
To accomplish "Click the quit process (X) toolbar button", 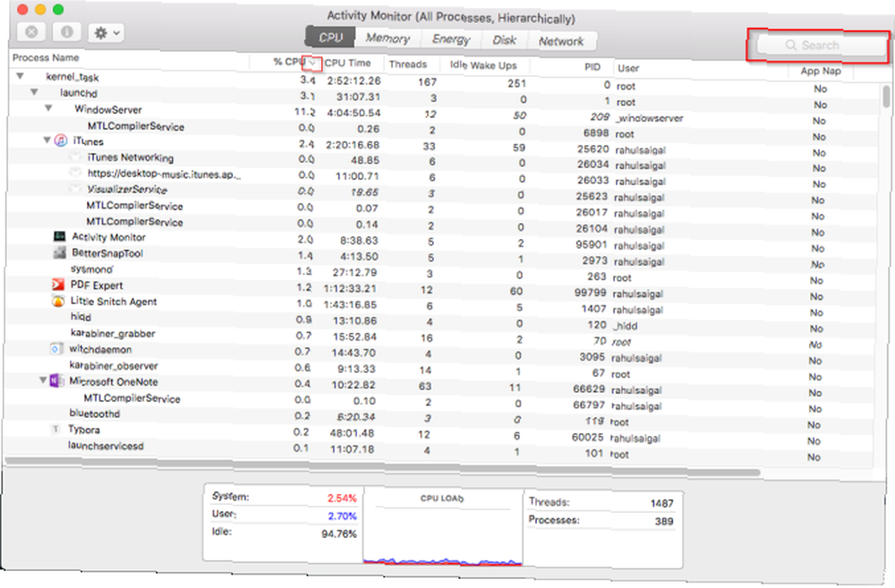I will point(31,32).
